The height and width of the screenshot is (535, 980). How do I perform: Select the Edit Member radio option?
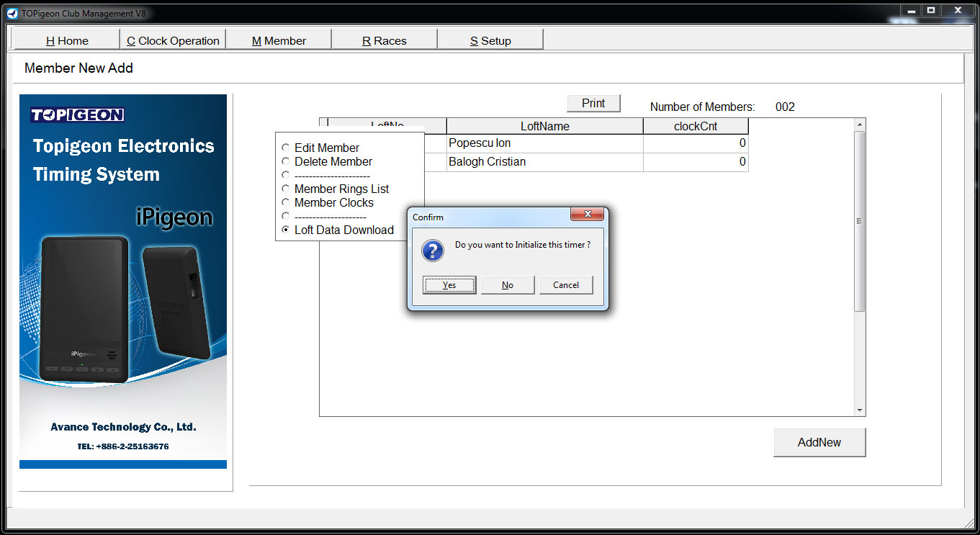(x=286, y=148)
